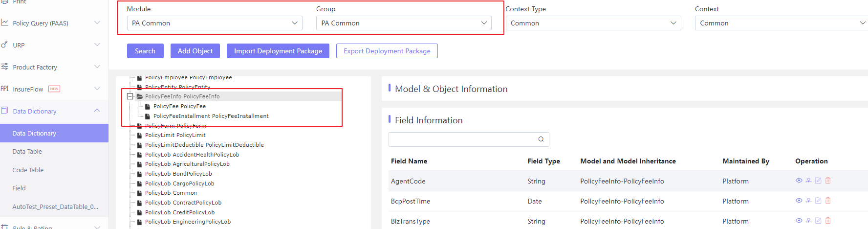Open the Context Type dropdown
Image resolution: width=868 pixels, height=229 pixels.
pyautogui.click(x=593, y=23)
